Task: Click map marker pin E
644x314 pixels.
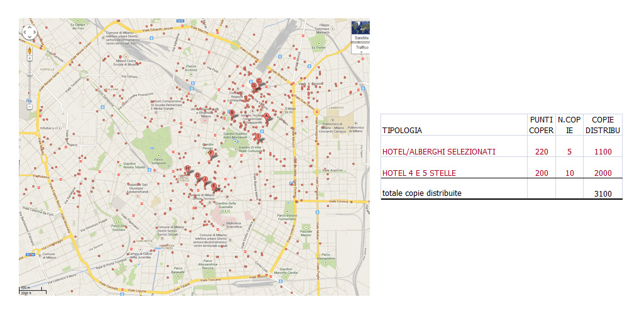Action: [214, 186]
